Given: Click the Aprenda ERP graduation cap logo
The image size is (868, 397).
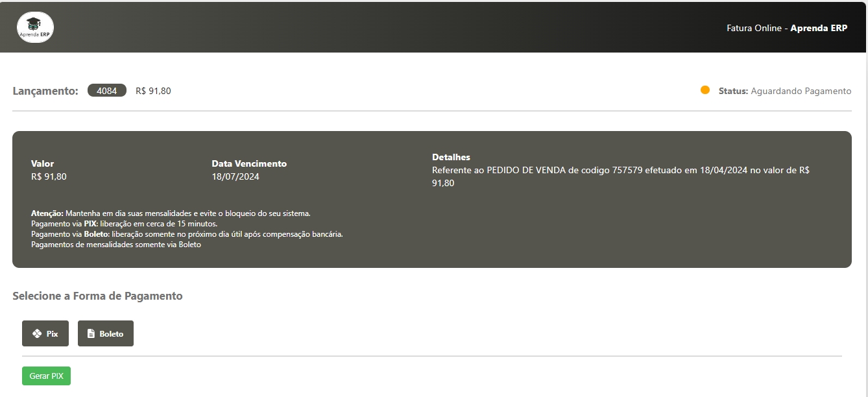Looking at the screenshot, I should tap(36, 27).
